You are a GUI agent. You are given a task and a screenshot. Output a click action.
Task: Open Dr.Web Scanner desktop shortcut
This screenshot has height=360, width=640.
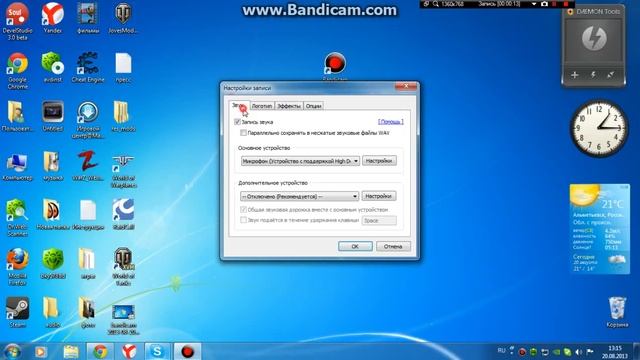coord(17,218)
